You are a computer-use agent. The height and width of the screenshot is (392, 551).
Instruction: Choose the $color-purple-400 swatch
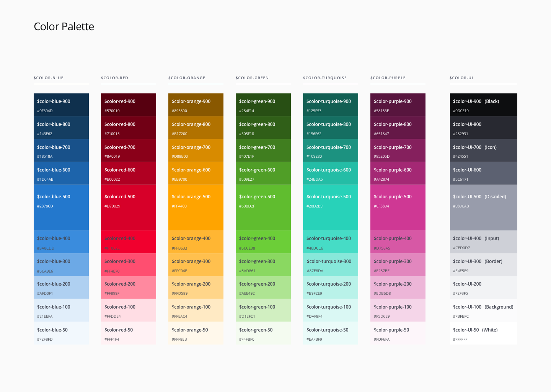point(398,242)
